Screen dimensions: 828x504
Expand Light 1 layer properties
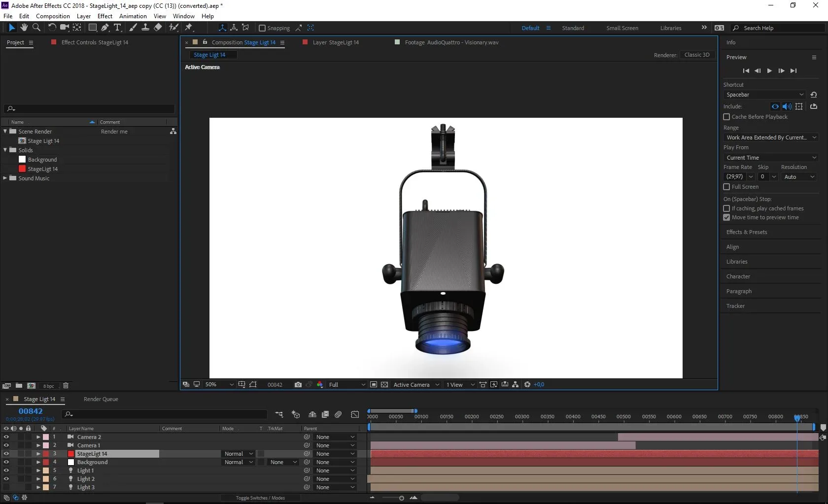(x=38, y=470)
